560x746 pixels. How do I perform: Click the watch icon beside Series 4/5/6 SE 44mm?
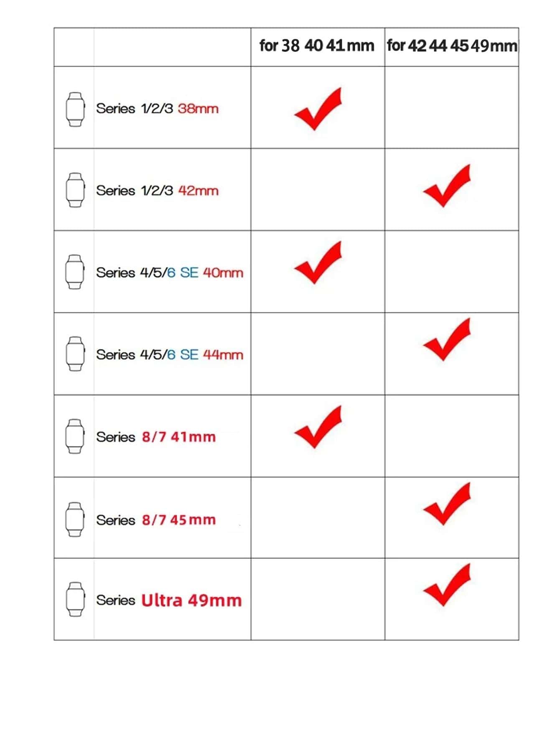click(x=75, y=354)
